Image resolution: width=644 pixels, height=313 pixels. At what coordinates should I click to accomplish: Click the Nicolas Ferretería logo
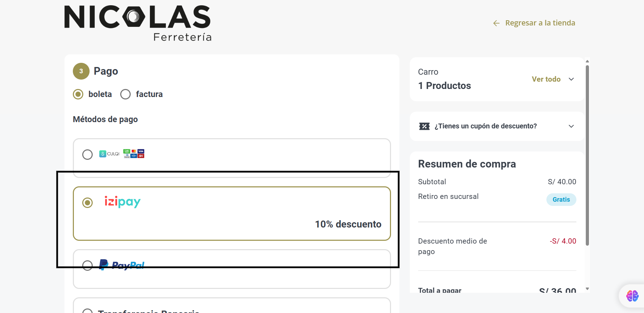coord(138,23)
